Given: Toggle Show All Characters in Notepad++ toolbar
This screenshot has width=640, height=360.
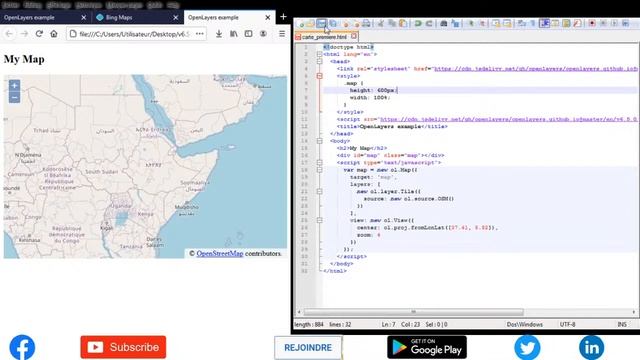Looking at the screenshot, I should tap(532, 24).
